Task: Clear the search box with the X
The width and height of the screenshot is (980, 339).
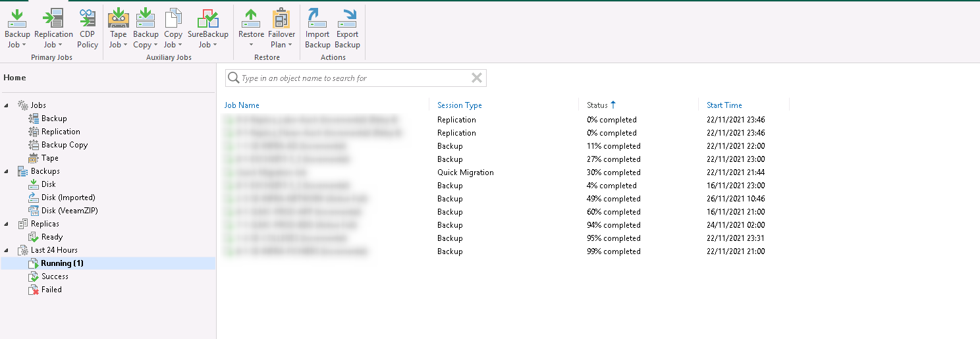Action: click(477, 78)
